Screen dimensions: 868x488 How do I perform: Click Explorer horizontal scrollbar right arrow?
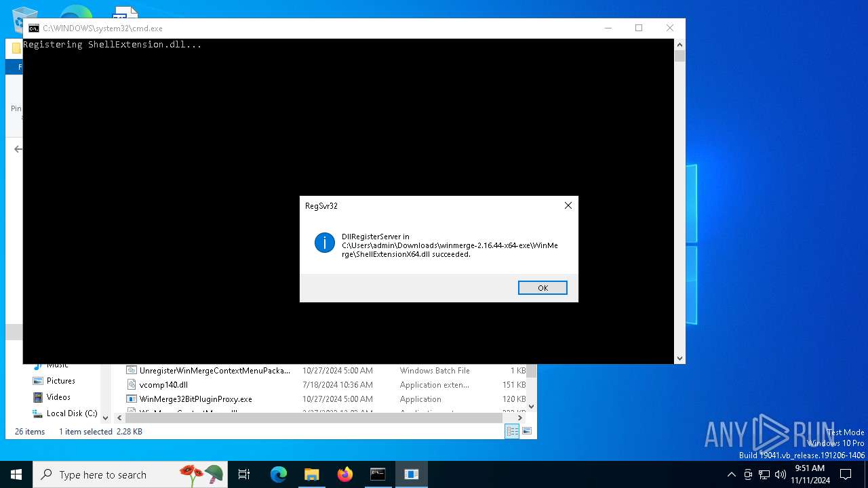520,418
